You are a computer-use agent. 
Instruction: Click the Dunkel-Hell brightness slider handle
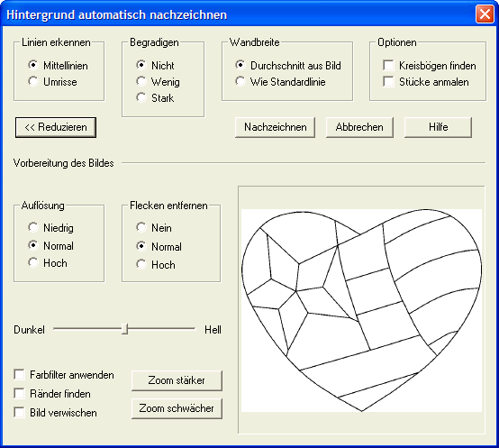[124, 329]
